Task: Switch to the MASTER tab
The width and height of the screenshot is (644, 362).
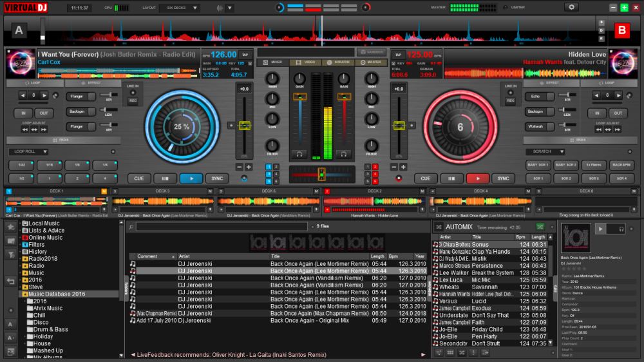Action: pos(370,62)
